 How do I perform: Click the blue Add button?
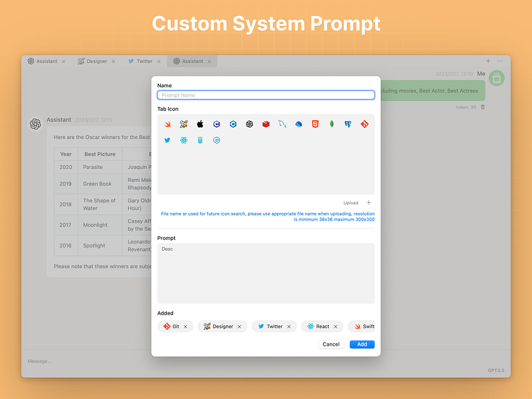pyautogui.click(x=362, y=344)
